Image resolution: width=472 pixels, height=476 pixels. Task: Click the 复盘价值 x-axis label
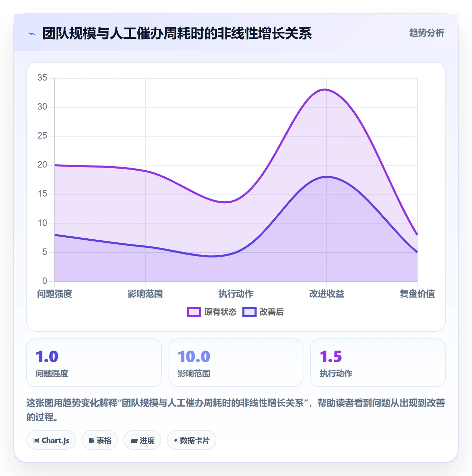point(417,294)
